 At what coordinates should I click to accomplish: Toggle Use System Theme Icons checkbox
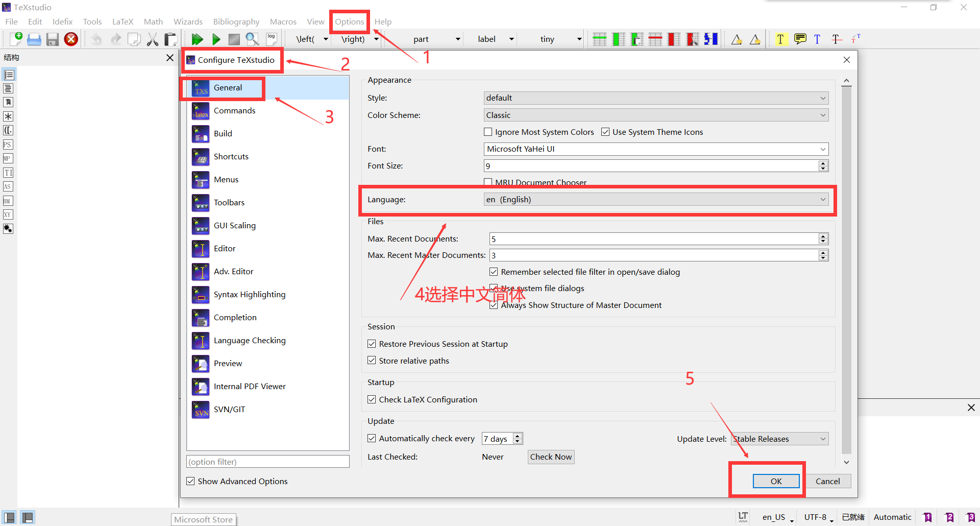pyautogui.click(x=605, y=132)
